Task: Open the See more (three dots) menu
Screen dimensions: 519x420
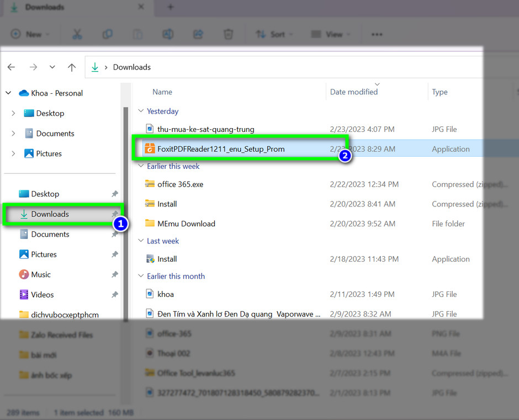Action: point(377,34)
